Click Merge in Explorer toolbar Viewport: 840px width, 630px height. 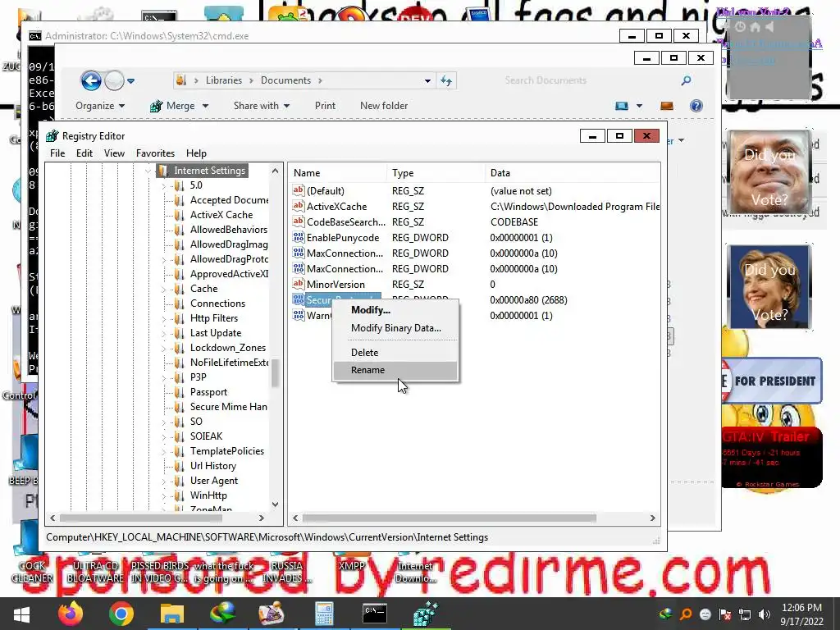click(x=179, y=106)
